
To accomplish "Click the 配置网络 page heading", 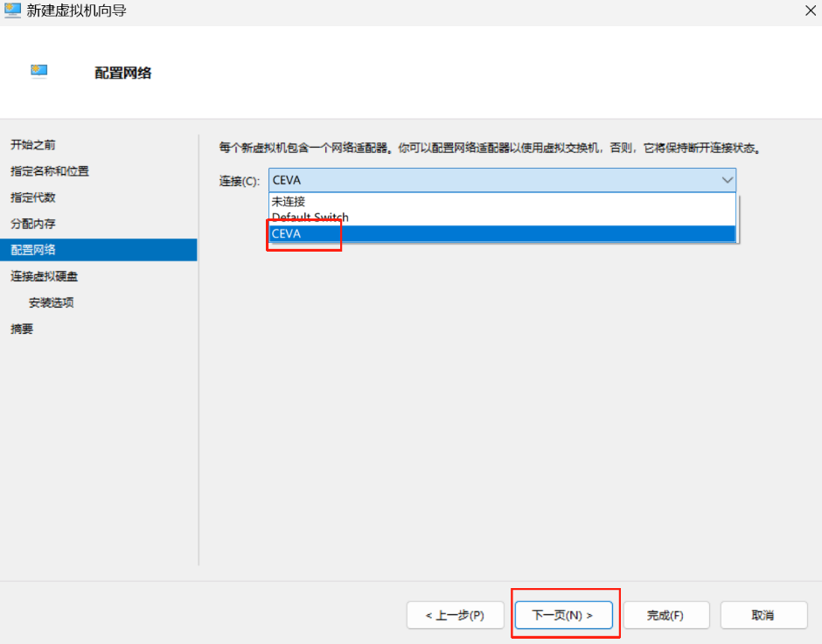I will click(x=122, y=73).
